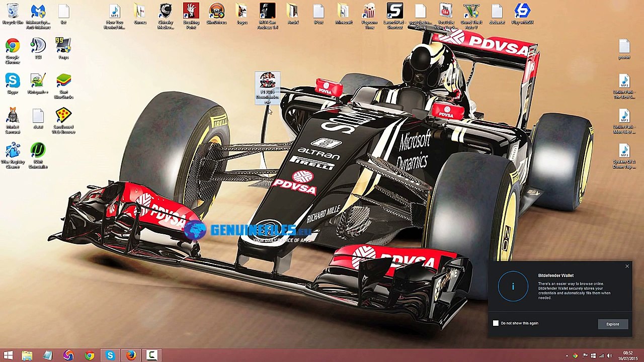Open the taskbar volume control
Image resolution: width=644 pixels, height=362 pixels.
pos(609,356)
